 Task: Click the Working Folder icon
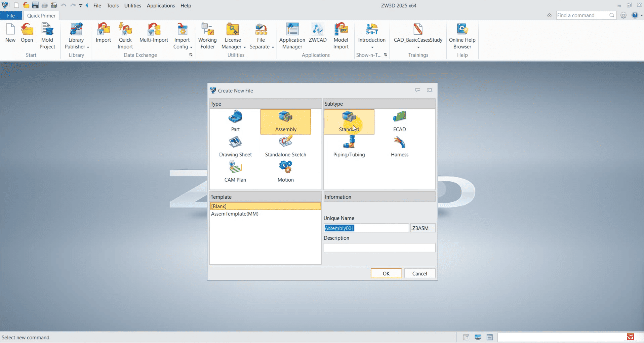click(x=207, y=36)
